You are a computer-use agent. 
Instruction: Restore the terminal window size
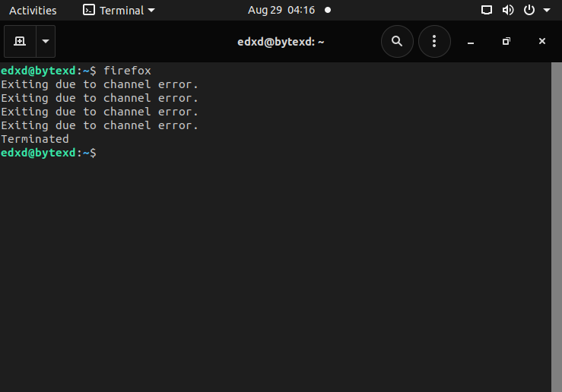coord(506,42)
